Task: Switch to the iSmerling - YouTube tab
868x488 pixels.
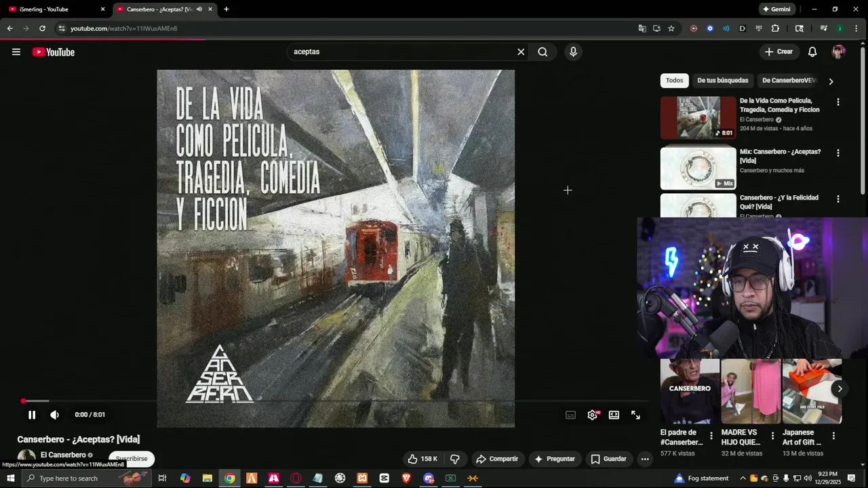Action: (x=56, y=9)
